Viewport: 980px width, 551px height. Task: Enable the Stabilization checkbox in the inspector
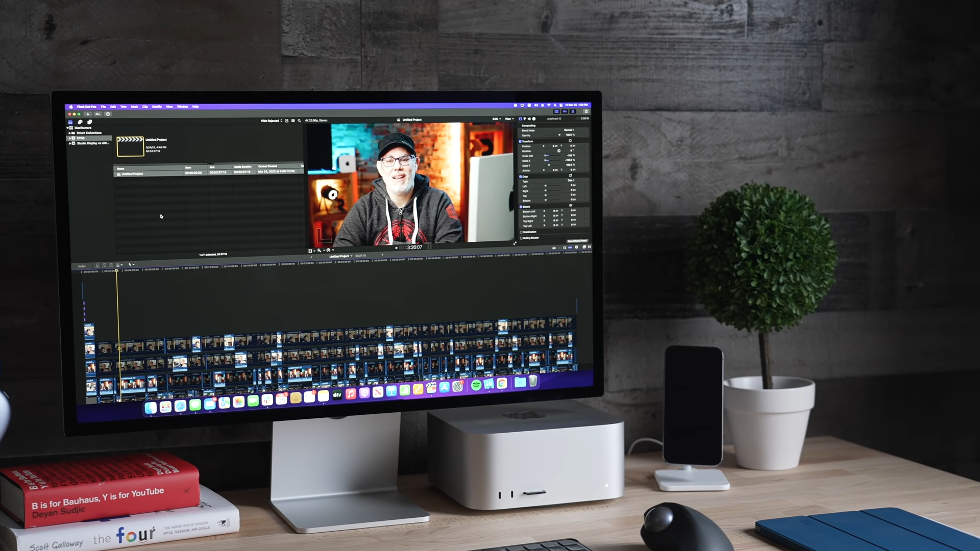pyautogui.click(x=522, y=232)
